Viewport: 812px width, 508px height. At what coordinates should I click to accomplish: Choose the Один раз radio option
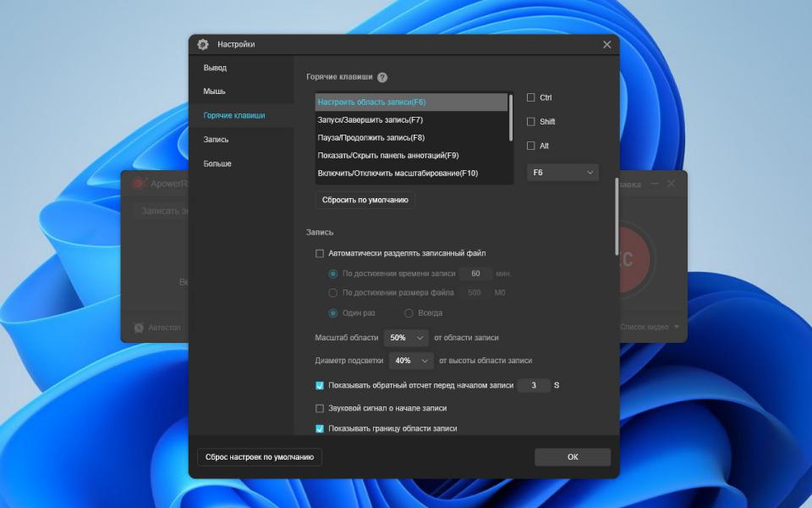[x=333, y=313]
